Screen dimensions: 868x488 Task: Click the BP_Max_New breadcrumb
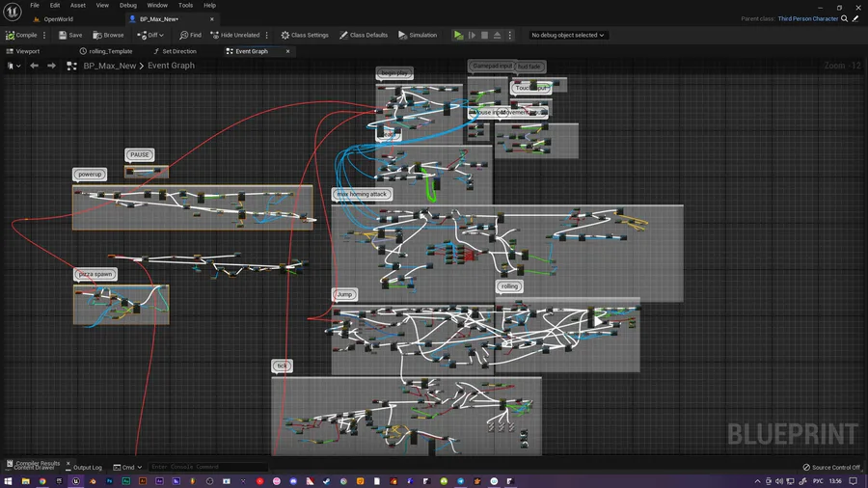110,66
